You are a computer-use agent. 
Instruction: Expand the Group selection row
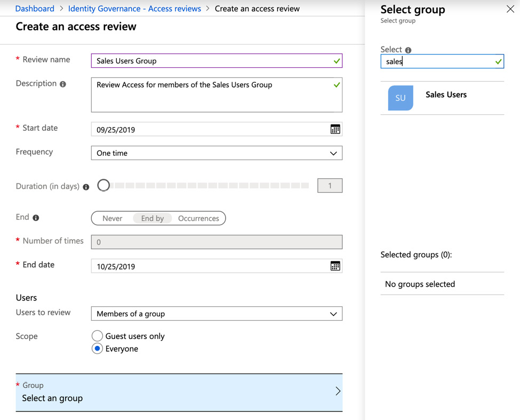point(179,392)
